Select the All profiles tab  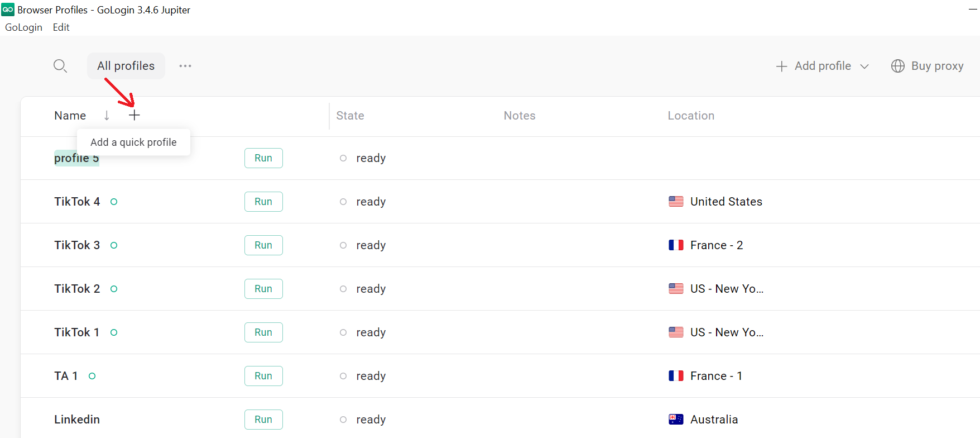pyautogui.click(x=126, y=66)
